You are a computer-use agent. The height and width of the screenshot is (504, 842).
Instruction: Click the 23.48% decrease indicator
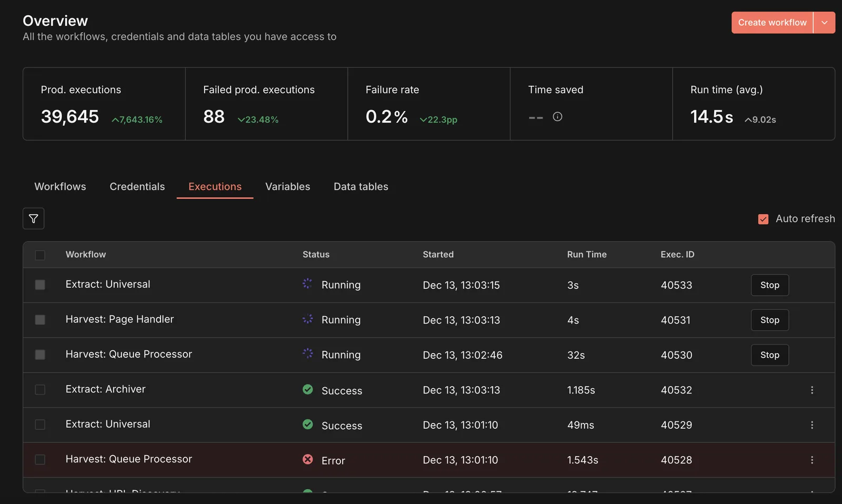point(258,120)
